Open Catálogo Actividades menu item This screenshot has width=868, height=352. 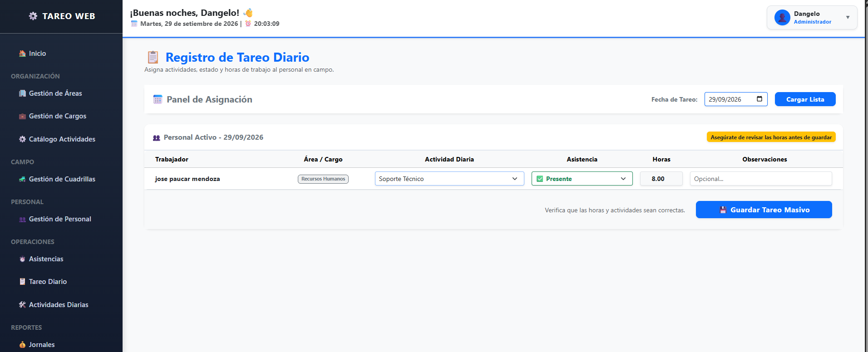click(61, 139)
